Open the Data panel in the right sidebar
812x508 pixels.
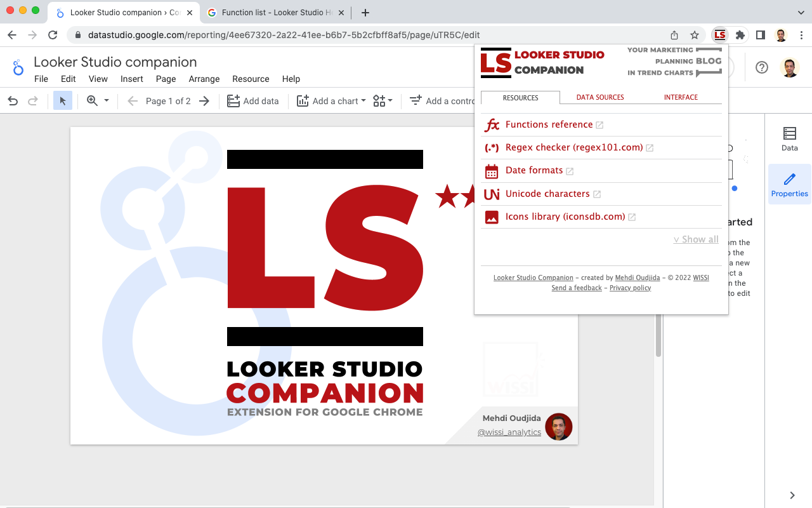(789, 138)
